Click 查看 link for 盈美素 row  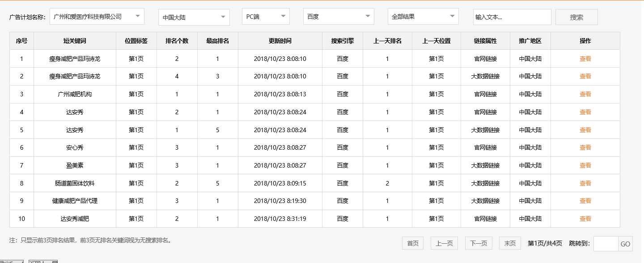[x=585, y=165]
